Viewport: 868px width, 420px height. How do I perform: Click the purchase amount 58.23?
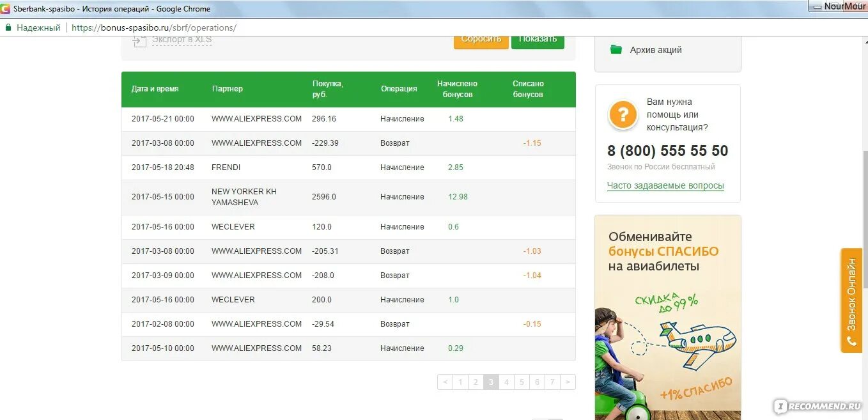point(322,348)
